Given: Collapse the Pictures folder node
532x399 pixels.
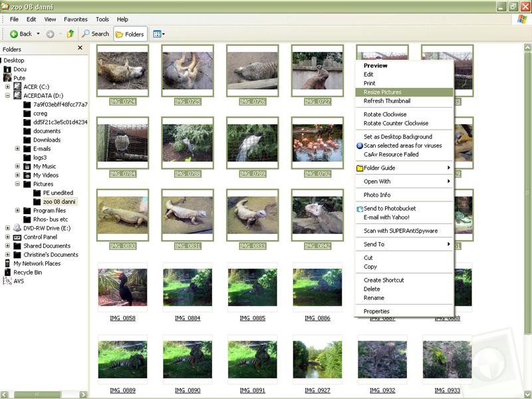Looking at the screenshot, I should tap(17, 184).
